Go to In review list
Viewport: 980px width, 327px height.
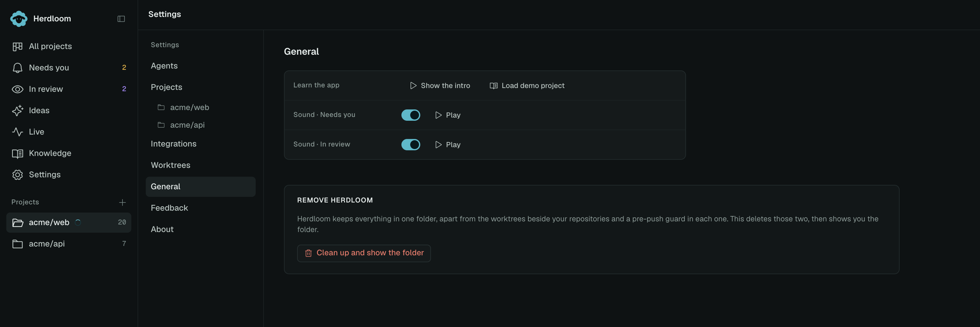(x=69, y=89)
